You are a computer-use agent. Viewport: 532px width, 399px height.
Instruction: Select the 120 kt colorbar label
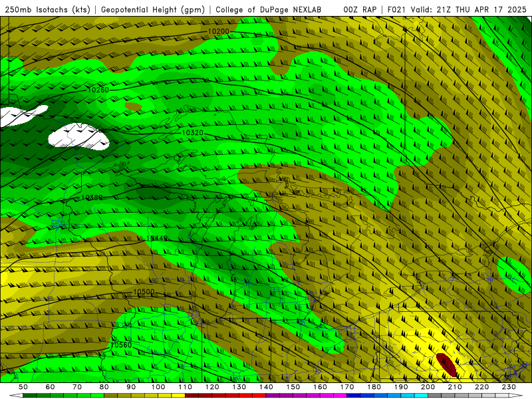212,387
